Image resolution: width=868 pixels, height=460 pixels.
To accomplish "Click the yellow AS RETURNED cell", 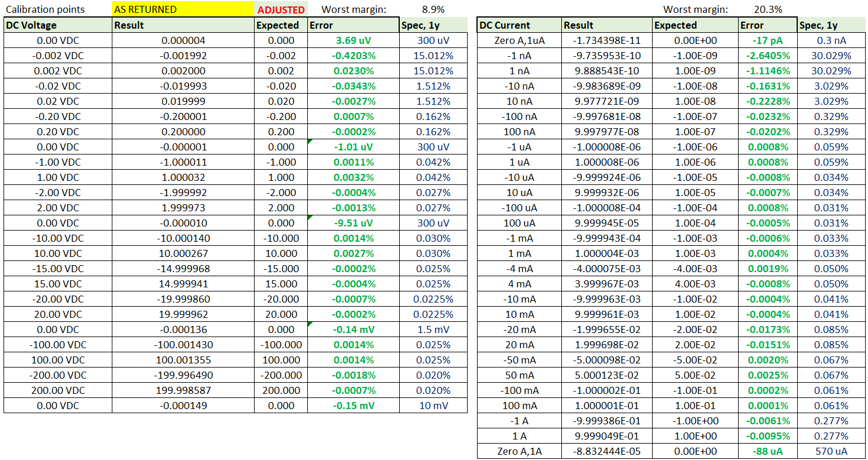I will point(182,10).
